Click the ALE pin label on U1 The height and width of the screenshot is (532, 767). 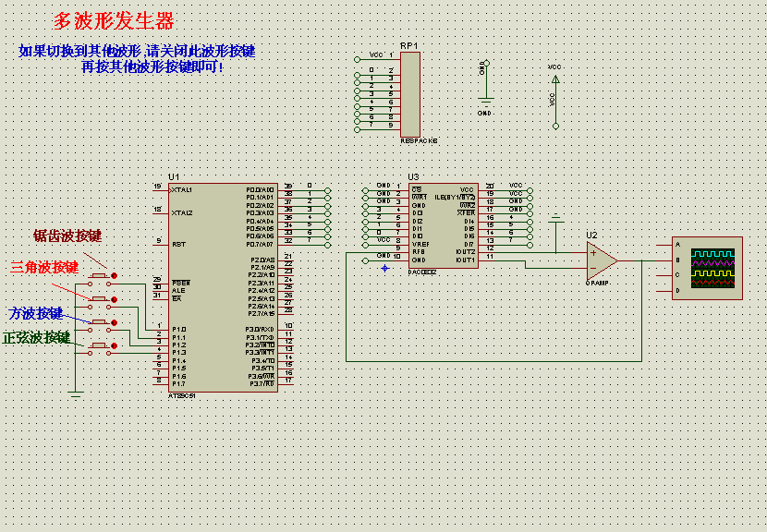click(x=178, y=290)
